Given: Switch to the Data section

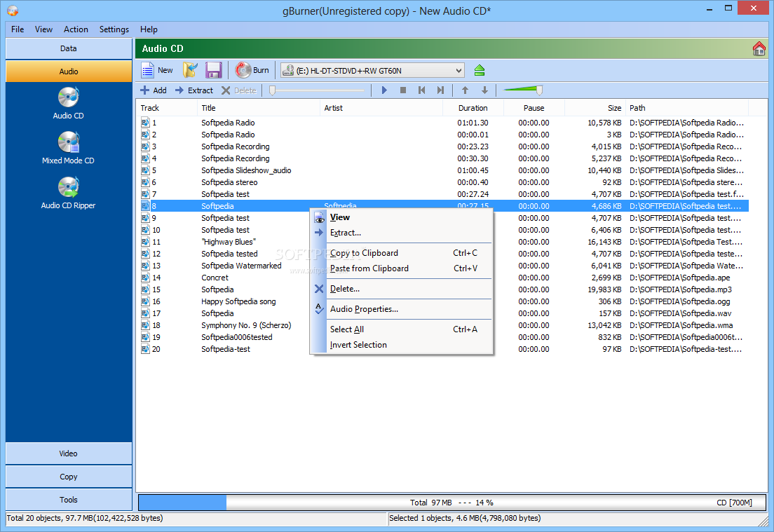Looking at the screenshot, I should pyautogui.click(x=69, y=48).
